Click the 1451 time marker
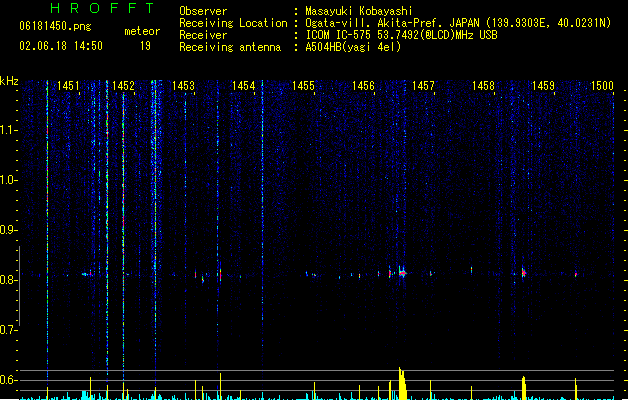The height and width of the screenshot is (400, 629). pos(68,86)
